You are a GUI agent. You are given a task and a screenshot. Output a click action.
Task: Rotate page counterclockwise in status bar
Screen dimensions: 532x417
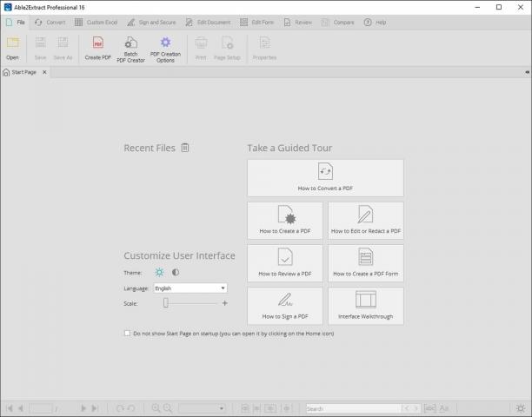tap(131, 408)
